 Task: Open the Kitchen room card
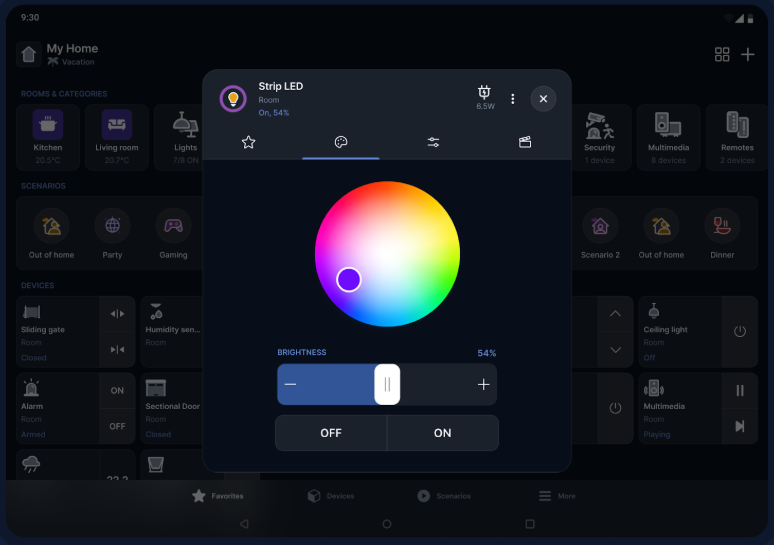tap(48, 137)
